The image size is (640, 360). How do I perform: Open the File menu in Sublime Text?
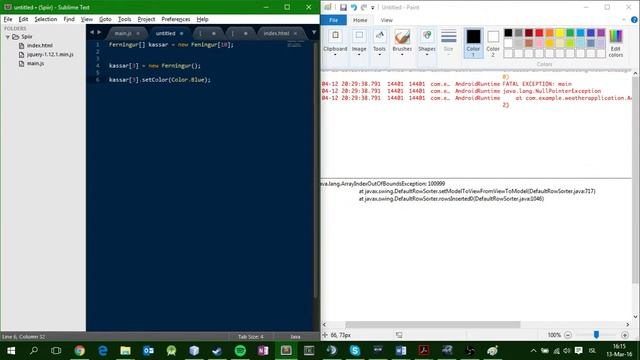click(x=8, y=19)
